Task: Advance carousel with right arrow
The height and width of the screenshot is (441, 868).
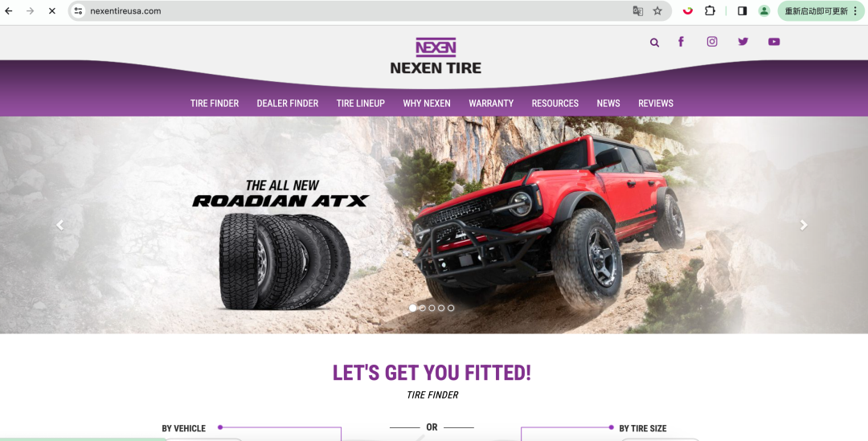Action: (804, 225)
